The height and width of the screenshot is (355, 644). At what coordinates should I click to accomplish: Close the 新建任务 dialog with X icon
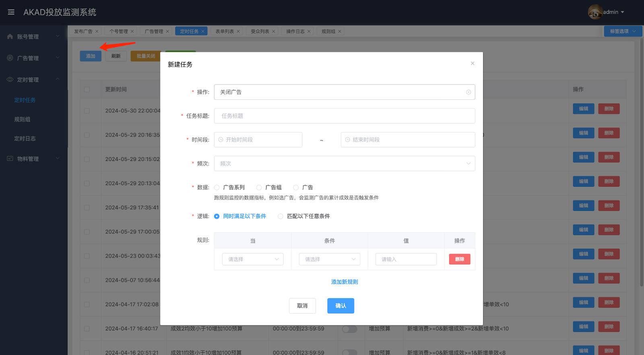tap(473, 63)
